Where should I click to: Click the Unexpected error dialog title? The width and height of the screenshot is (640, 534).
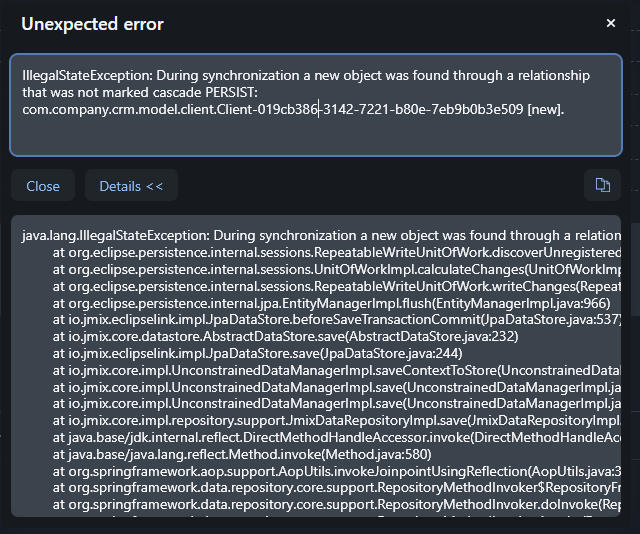[x=92, y=24]
